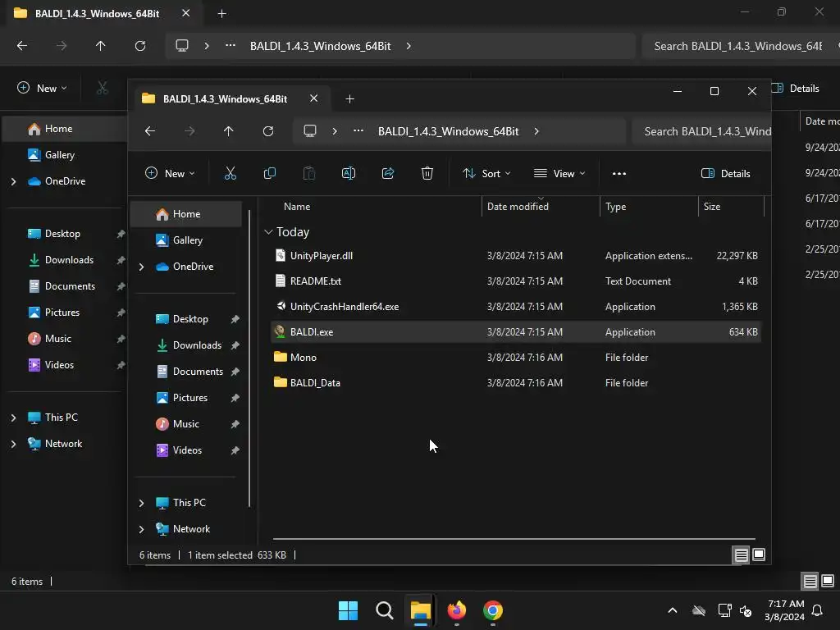Refresh the front Explorer window

(x=268, y=131)
